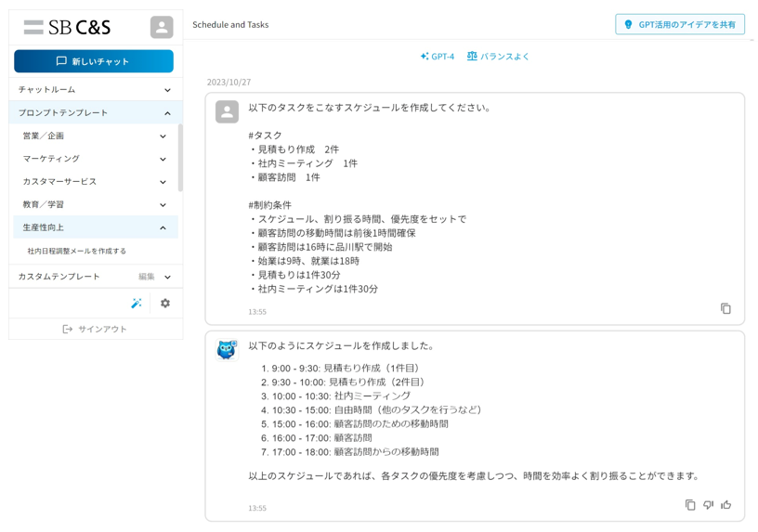
Task: Copy the user message at 13:55
Action: coord(725,308)
